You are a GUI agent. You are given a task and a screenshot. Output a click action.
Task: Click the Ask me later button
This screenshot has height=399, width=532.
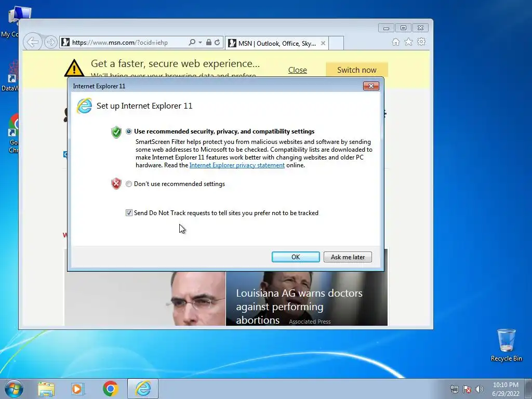(348, 257)
